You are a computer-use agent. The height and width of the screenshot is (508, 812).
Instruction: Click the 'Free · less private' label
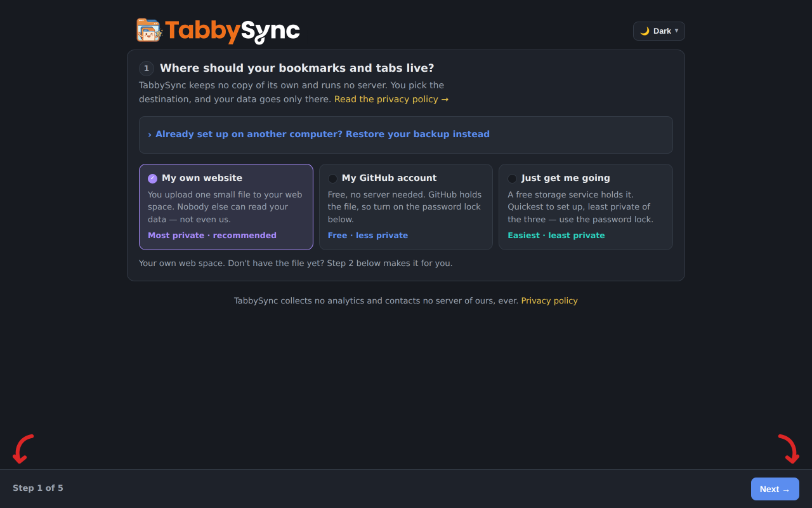[x=368, y=236]
